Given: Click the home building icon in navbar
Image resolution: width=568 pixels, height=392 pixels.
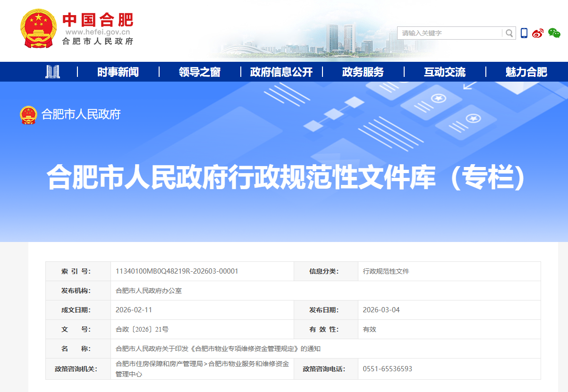Looking at the screenshot, I should pos(53,72).
